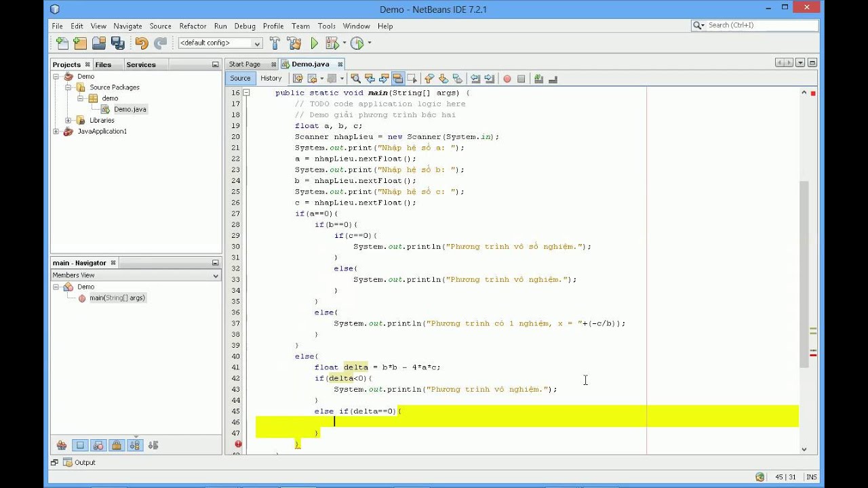Toggle Show Static Members in Navigator
Viewport: 868px width, 488px height.
coord(98,445)
